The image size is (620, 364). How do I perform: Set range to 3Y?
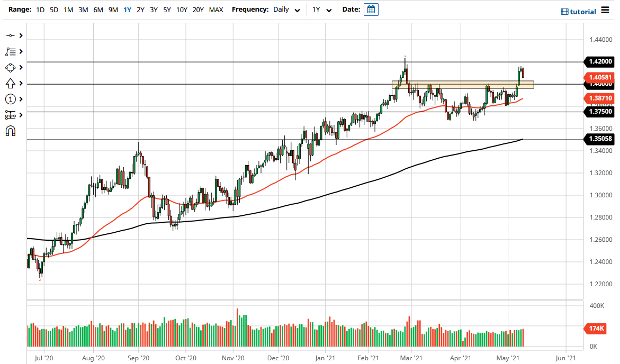click(154, 10)
